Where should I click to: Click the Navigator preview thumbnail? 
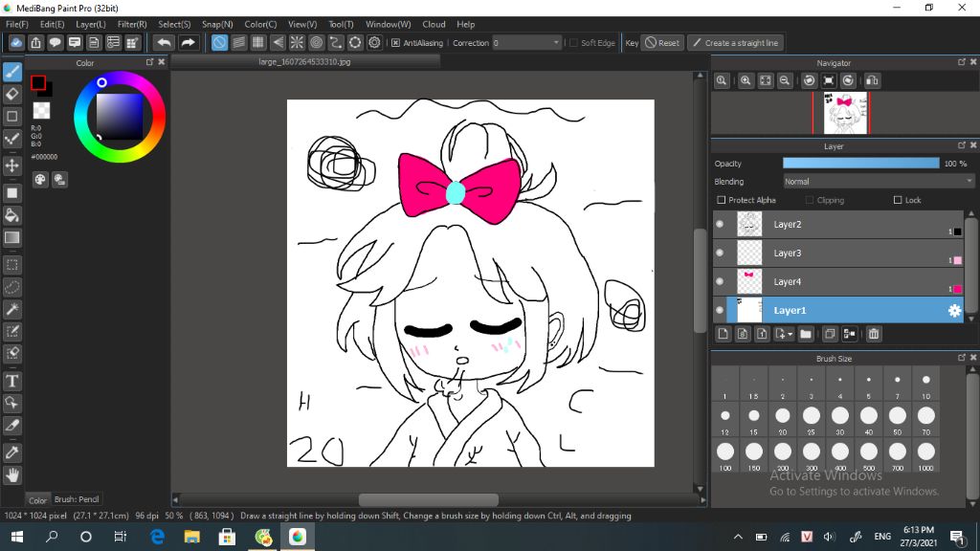[845, 113]
